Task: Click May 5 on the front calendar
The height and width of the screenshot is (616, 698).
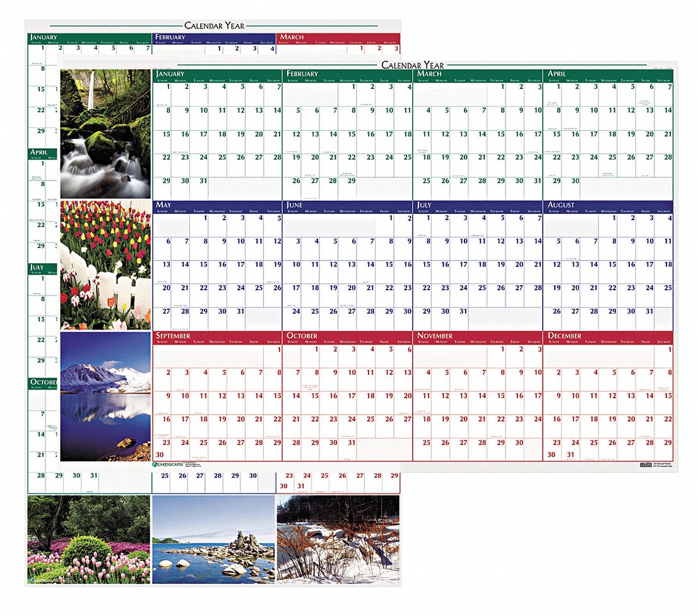Action: [x=273, y=225]
